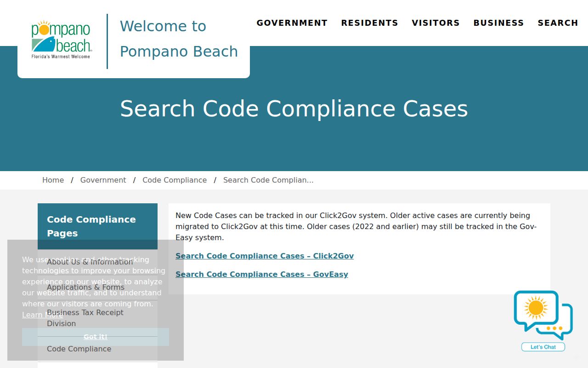Open the Residents menu

click(369, 23)
